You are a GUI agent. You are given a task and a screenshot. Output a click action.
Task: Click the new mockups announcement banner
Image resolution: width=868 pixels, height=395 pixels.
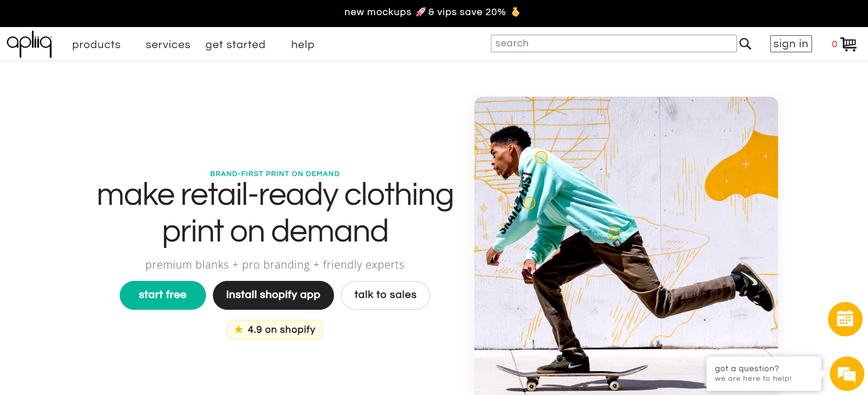[x=432, y=12]
